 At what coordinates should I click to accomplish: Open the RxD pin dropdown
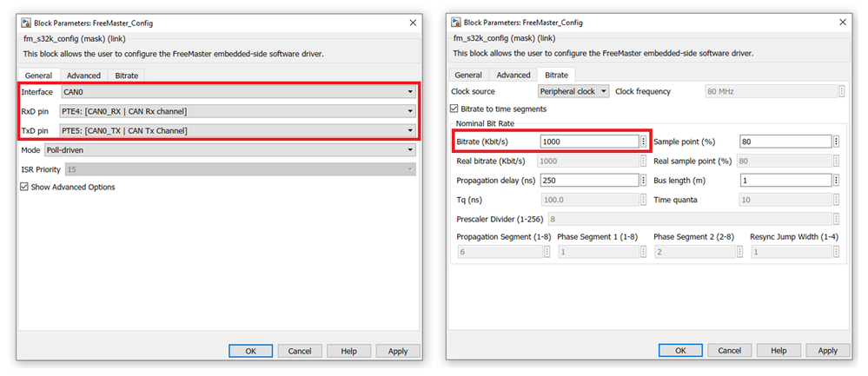(x=238, y=112)
